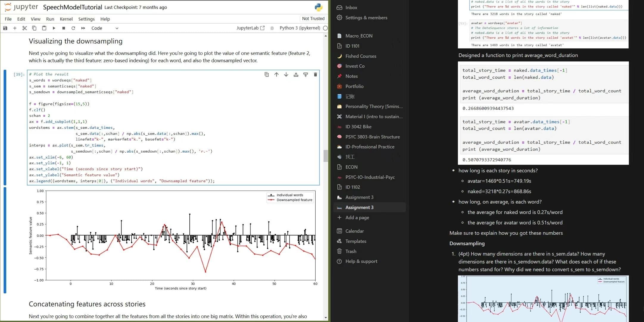Click the Python logo icon in the header
The height and width of the screenshot is (322, 644).
319,7
